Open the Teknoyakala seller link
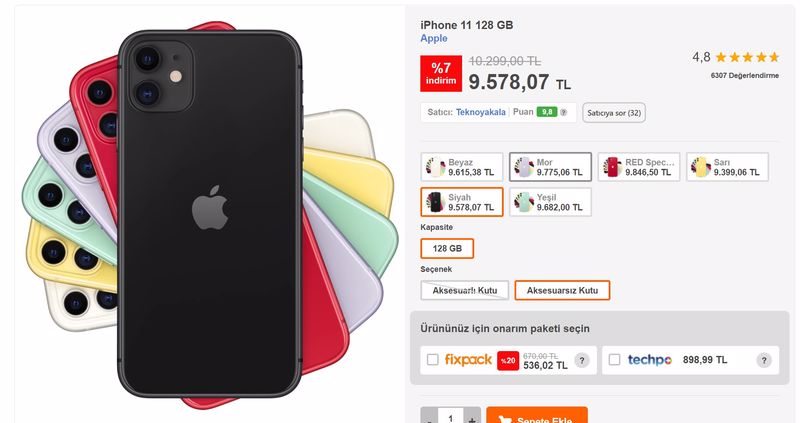 [481, 112]
